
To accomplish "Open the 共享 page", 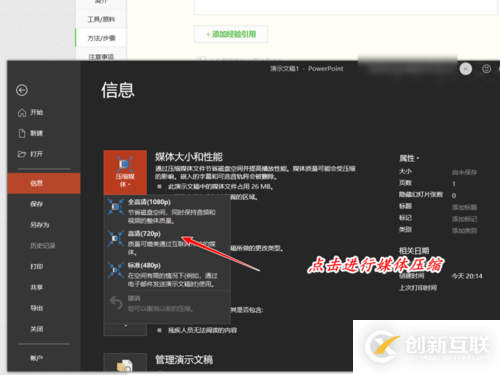I will click(x=36, y=287).
